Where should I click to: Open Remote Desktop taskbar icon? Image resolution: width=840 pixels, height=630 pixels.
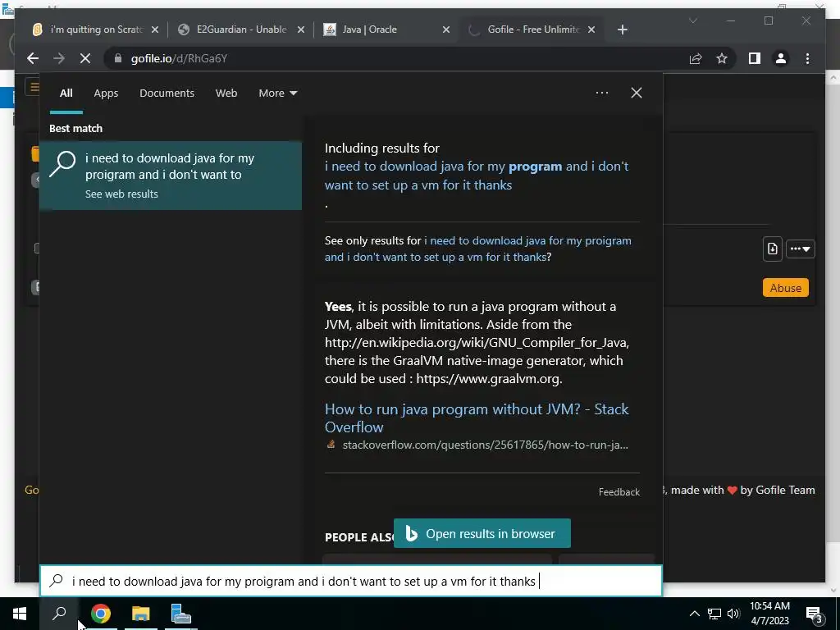click(x=181, y=614)
